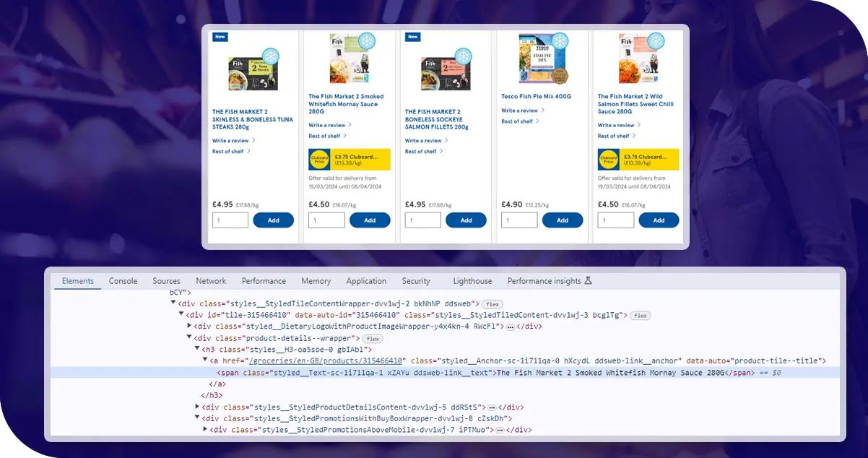Click the Clubcard Price logo on the Sweet Chilli Sauce tile
The width and height of the screenshot is (868, 458).
(608, 159)
